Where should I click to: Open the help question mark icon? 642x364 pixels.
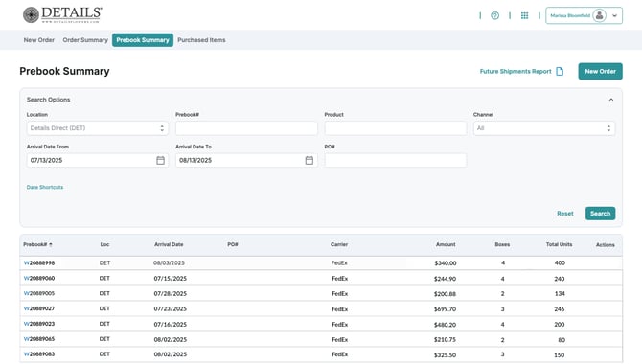[x=495, y=15]
